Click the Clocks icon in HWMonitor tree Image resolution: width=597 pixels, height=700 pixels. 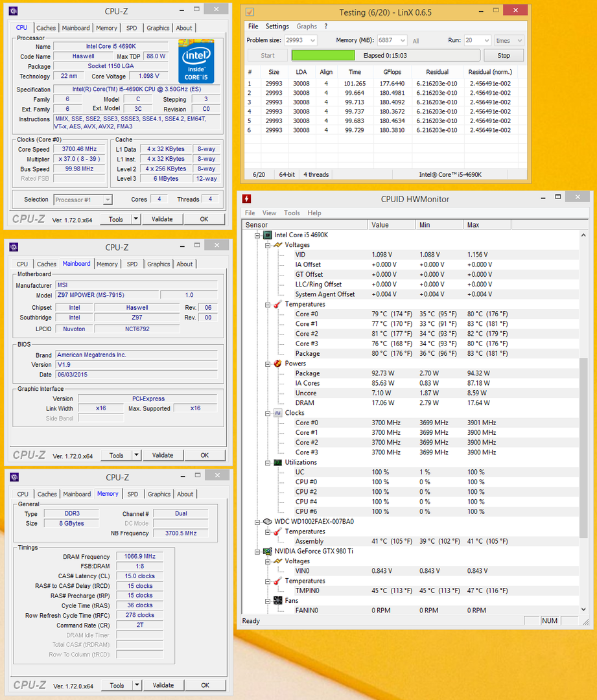[277, 413]
